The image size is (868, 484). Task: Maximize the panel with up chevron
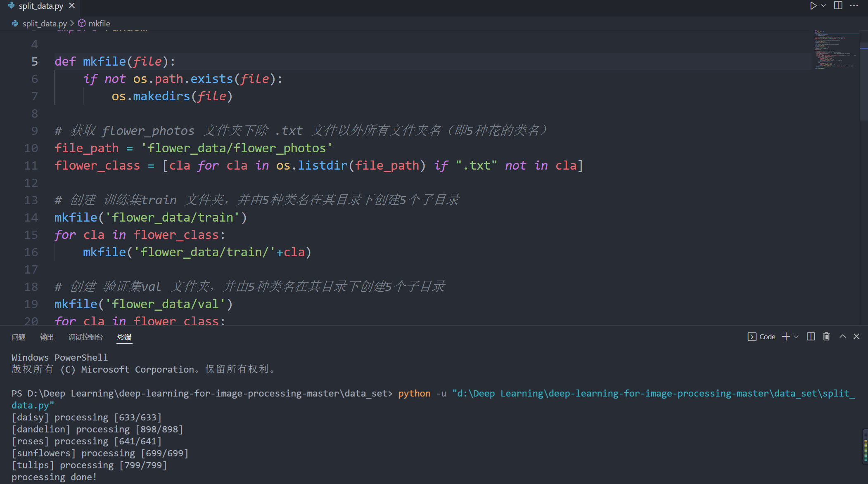pos(843,336)
